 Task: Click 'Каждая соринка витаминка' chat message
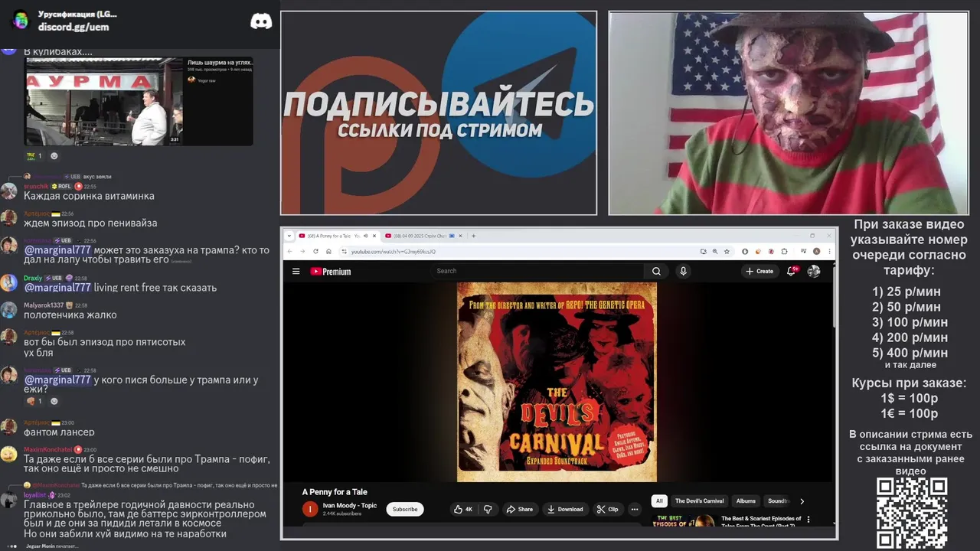pos(89,196)
